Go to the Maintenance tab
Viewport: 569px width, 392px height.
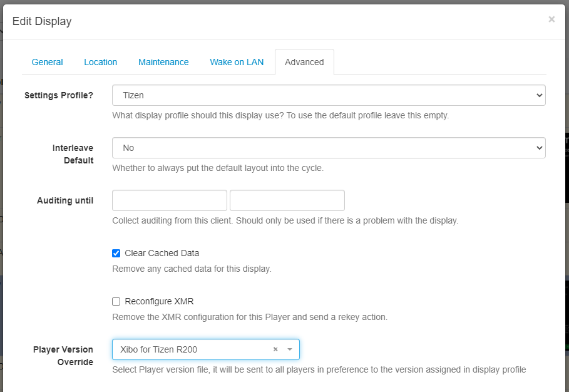pos(163,62)
